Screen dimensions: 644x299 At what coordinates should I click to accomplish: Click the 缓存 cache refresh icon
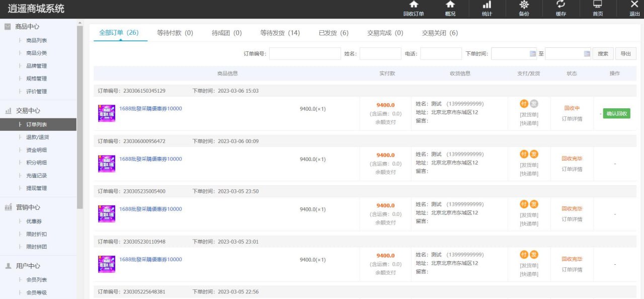coord(560,5)
